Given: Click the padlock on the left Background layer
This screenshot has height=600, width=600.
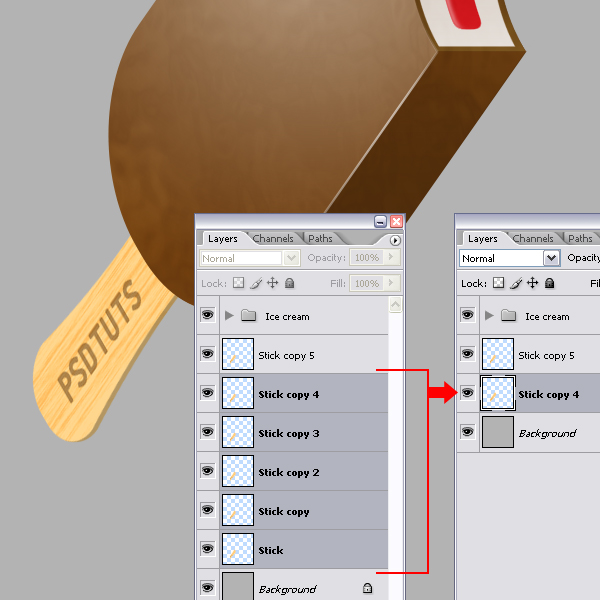Looking at the screenshot, I should click(x=367, y=588).
